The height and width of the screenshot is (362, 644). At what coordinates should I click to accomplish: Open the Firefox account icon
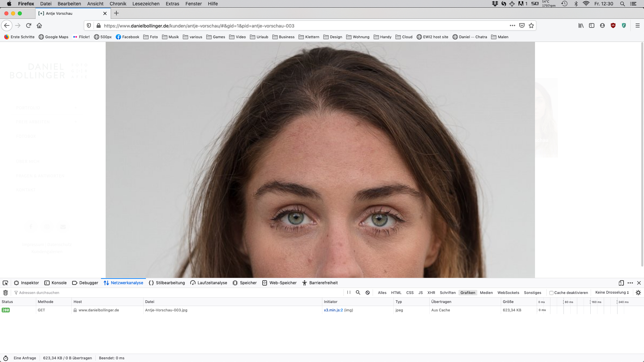coord(602,25)
